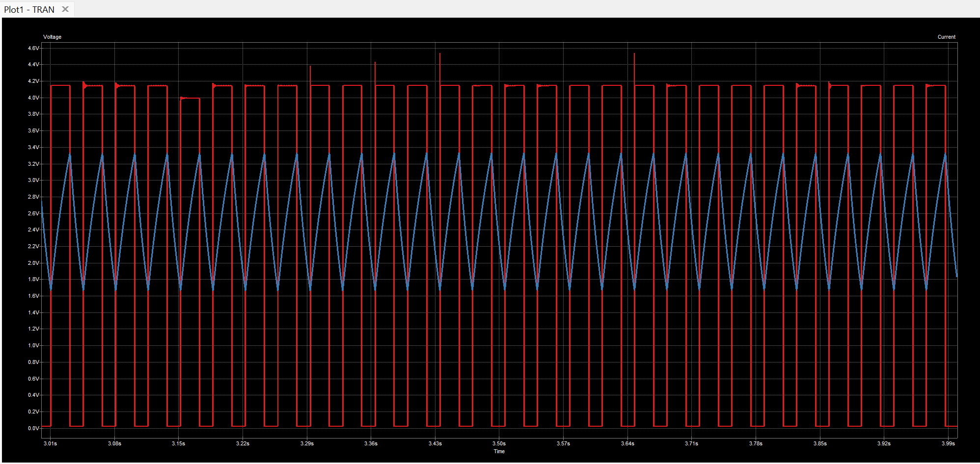The image size is (980, 464).
Task: Click the 3.01s time tick label
Action: pyautogui.click(x=50, y=443)
